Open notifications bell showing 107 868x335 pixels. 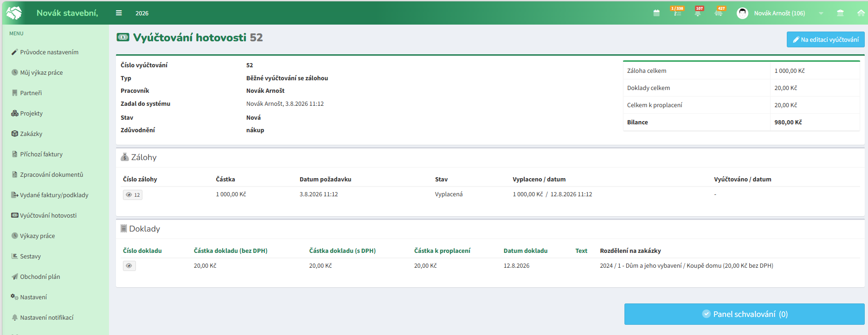(698, 12)
